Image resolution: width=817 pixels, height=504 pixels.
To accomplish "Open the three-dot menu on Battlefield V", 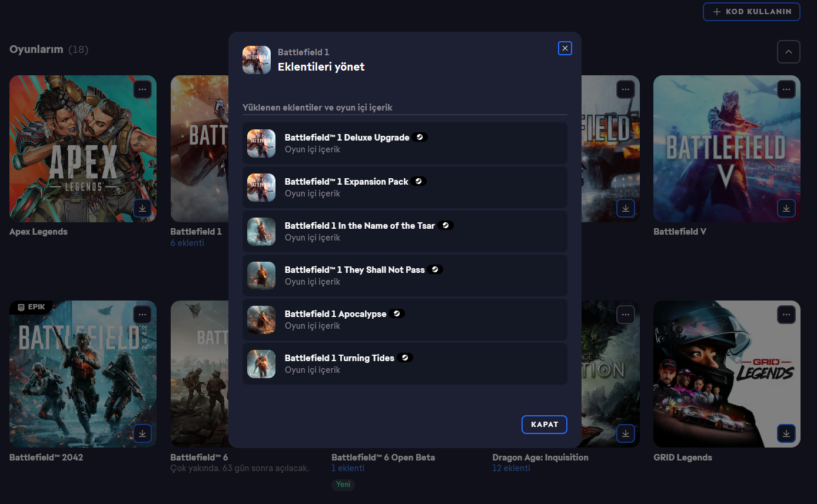I will [x=786, y=89].
